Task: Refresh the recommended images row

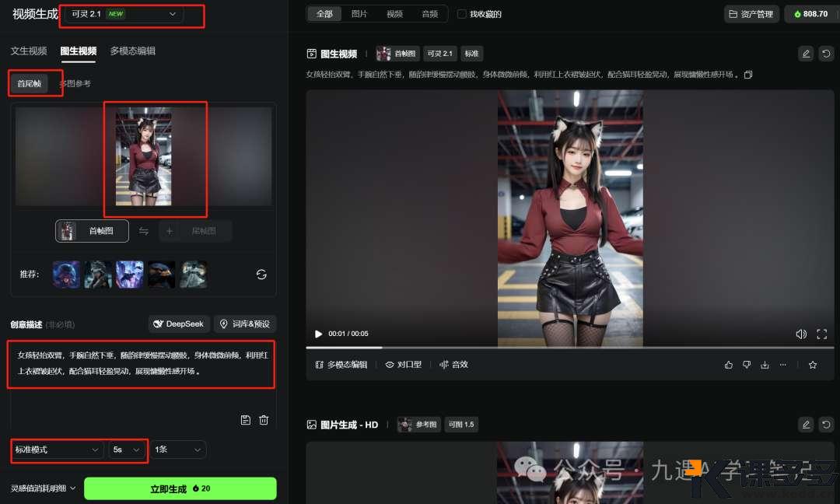Action: (261, 275)
